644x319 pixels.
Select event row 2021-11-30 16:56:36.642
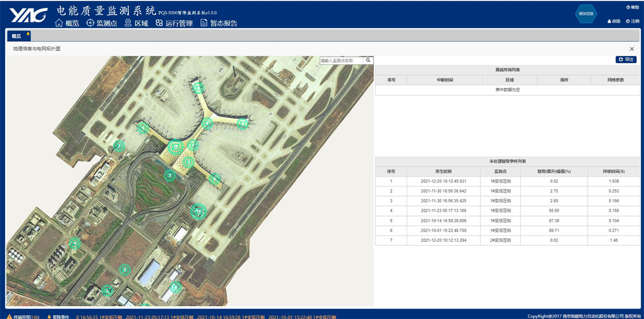(507, 191)
